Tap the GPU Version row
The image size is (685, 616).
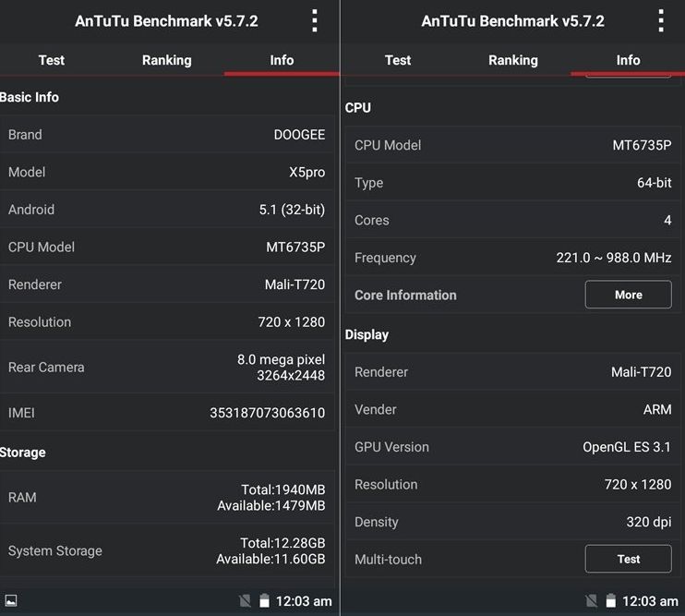click(513, 446)
